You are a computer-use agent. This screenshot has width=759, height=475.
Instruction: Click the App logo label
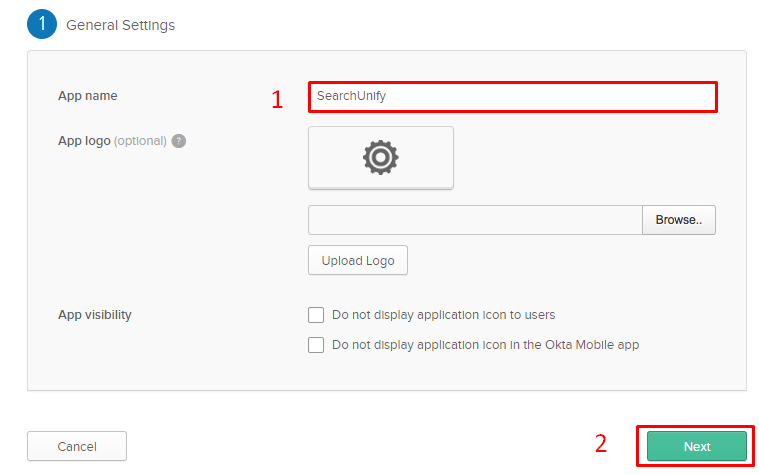pyautogui.click(x=84, y=141)
